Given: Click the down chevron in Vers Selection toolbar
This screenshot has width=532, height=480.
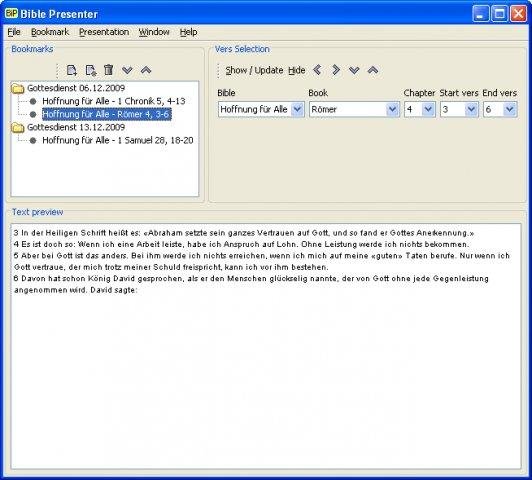Looking at the screenshot, I should [x=354, y=70].
